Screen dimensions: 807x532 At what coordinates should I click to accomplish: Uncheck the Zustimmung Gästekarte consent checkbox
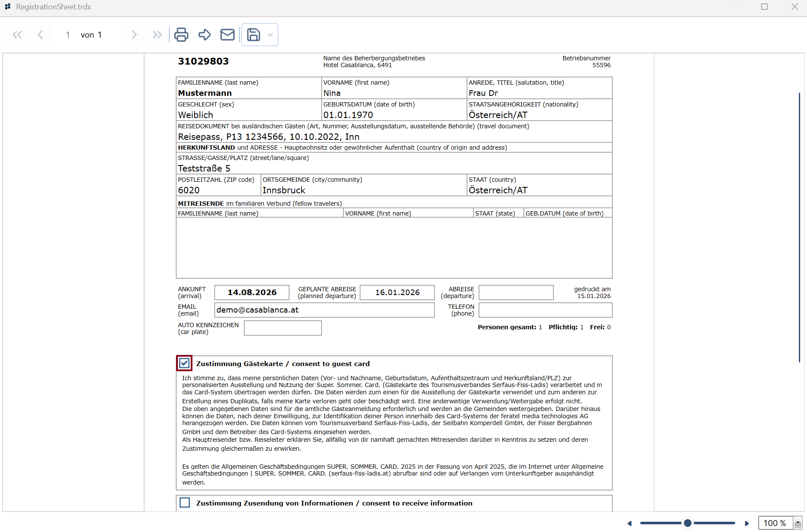tap(184, 364)
